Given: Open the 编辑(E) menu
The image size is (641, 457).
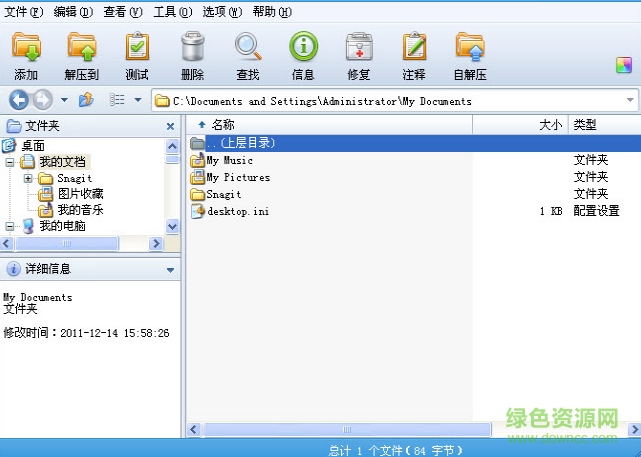Looking at the screenshot, I should [74, 12].
